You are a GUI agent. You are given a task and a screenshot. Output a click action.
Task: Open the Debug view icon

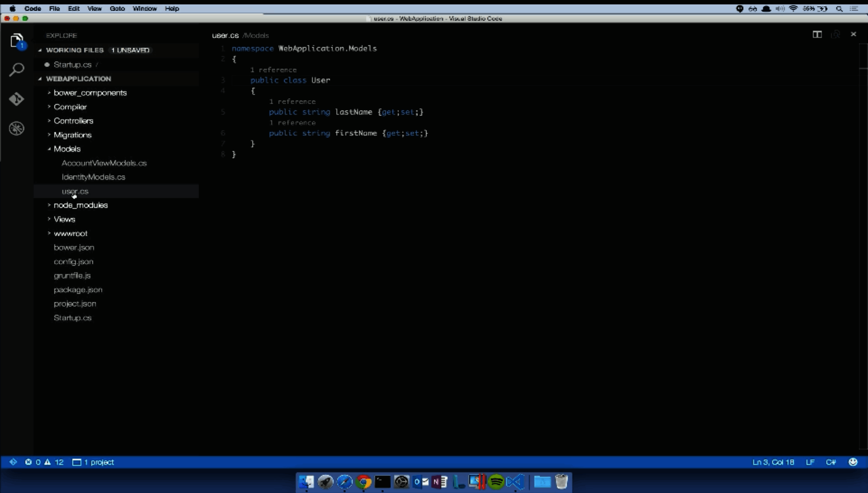pos(16,128)
